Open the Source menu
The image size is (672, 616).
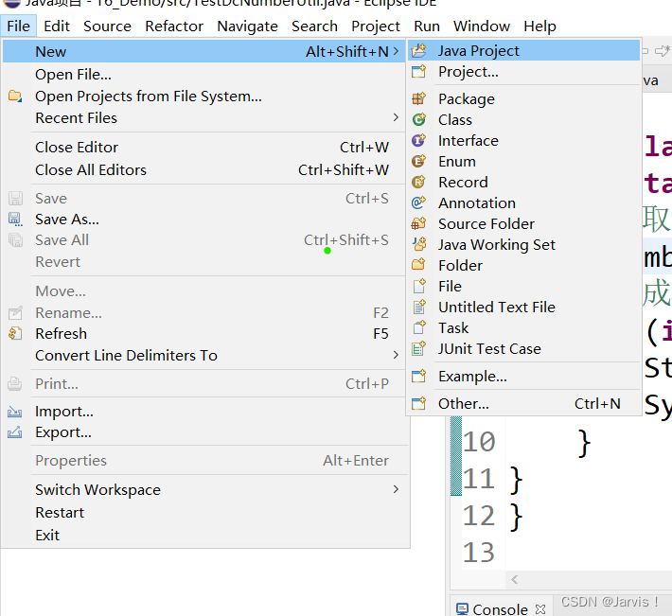pyautogui.click(x=107, y=26)
